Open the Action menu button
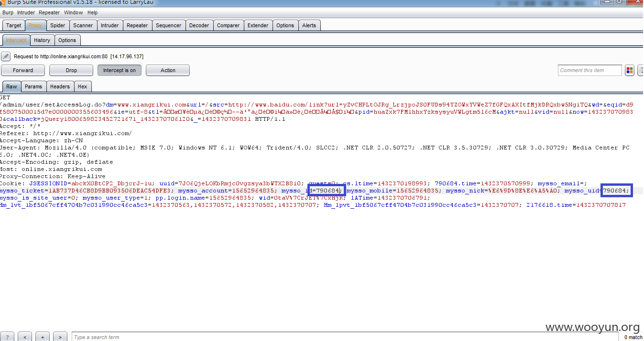 coord(168,70)
